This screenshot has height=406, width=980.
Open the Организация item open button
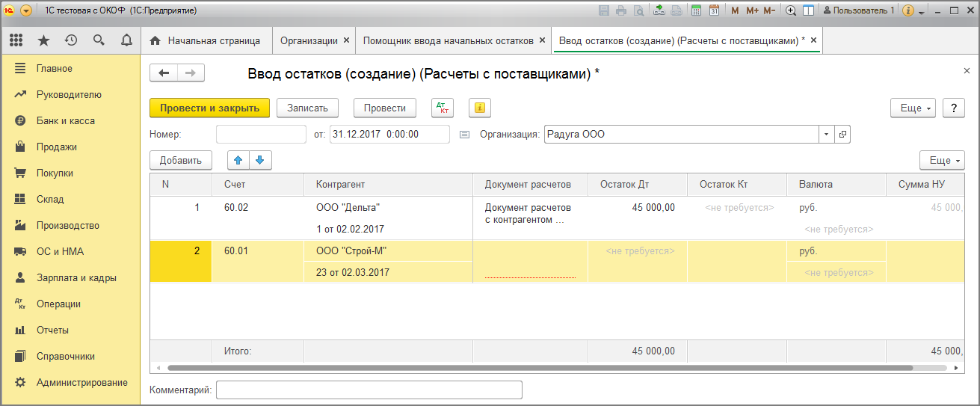tap(843, 135)
